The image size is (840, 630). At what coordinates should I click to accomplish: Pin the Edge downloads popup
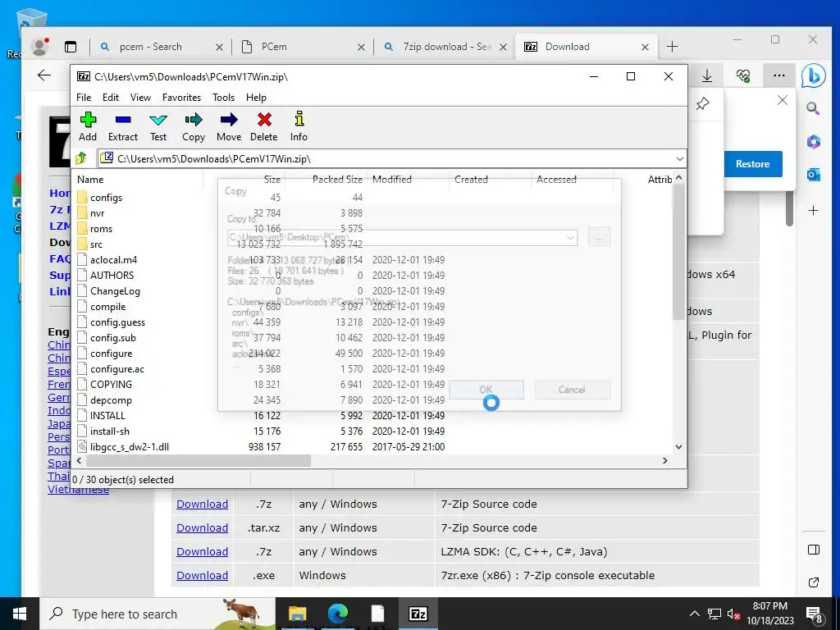[x=702, y=103]
